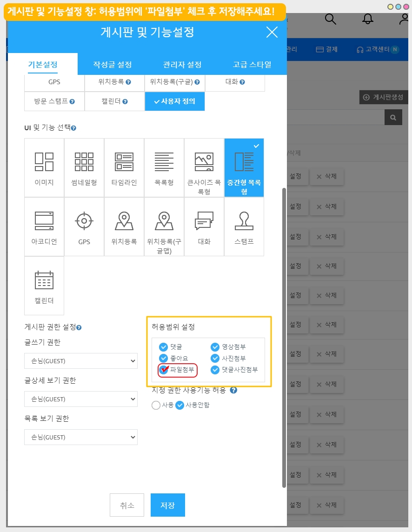Click the 저장 button

pos(168,505)
